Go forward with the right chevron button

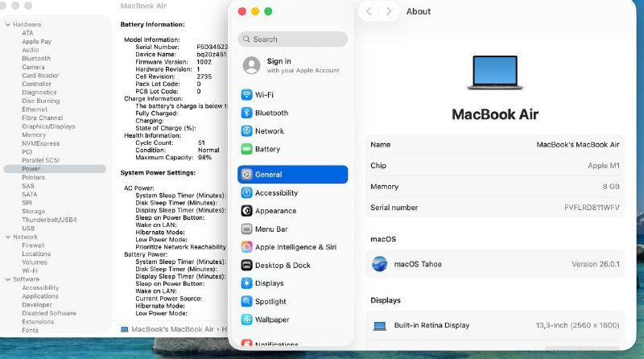[389, 11]
